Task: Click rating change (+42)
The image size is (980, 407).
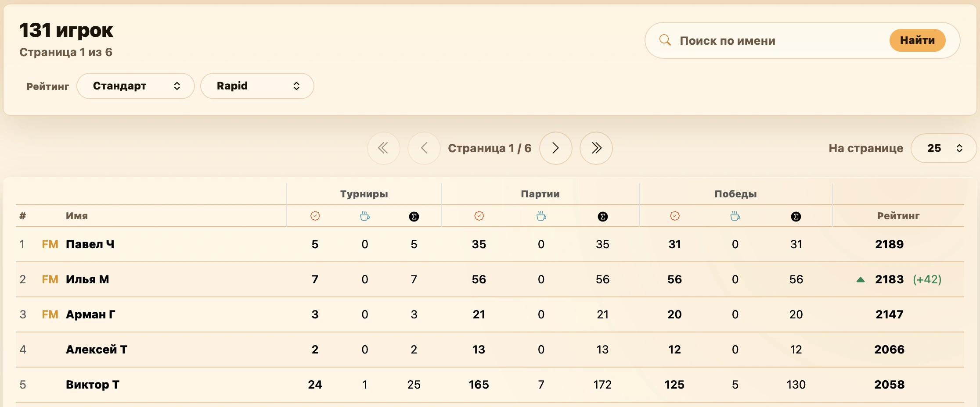Action: pos(927,279)
